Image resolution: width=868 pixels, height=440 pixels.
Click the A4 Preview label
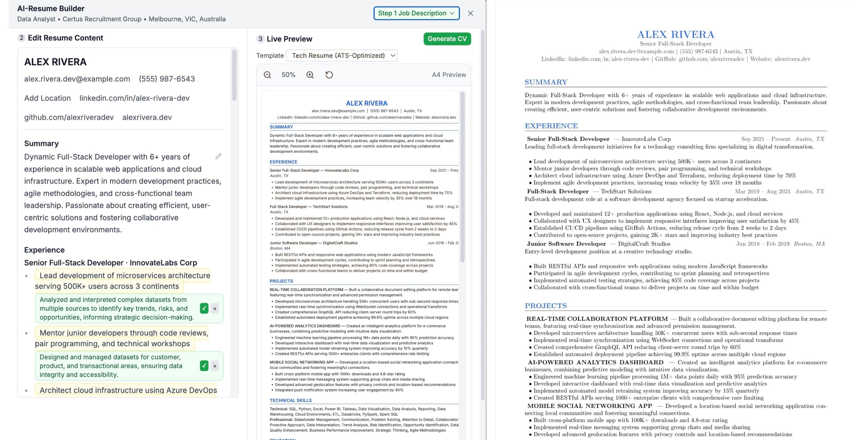point(448,74)
